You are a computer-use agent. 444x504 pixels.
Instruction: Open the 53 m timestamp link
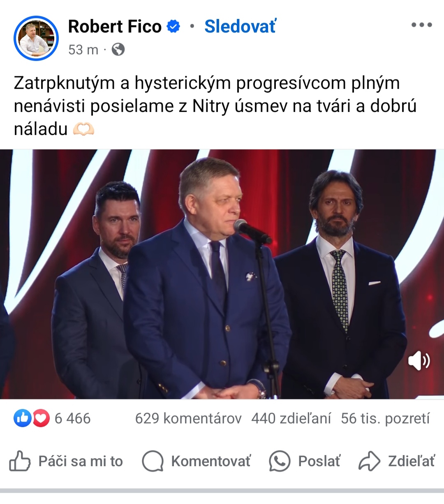(x=83, y=50)
